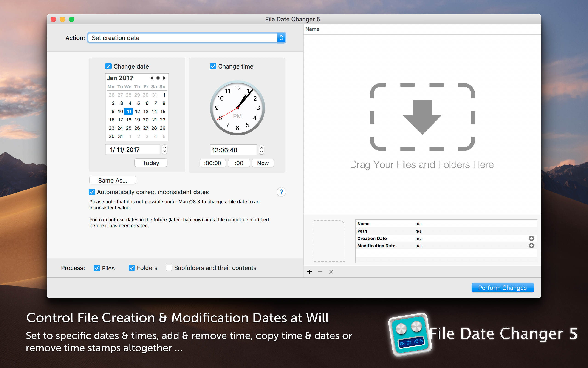
Task: Click the Today button
Action: pyautogui.click(x=151, y=163)
